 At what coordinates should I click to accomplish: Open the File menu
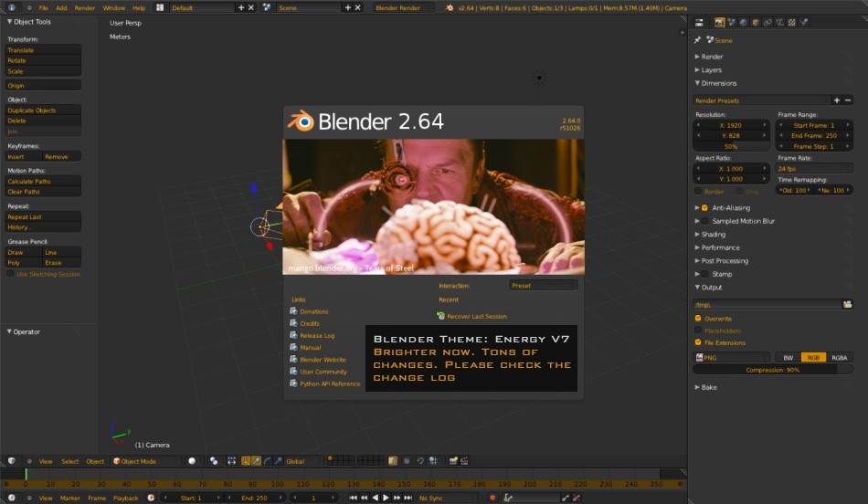click(43, 7)
